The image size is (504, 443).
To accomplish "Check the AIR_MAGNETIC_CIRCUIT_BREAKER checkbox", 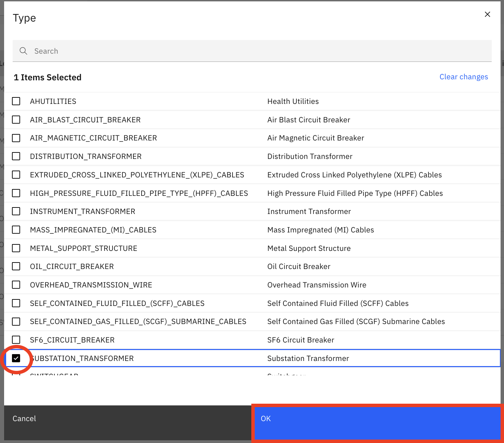I will [x=16, y=138].
